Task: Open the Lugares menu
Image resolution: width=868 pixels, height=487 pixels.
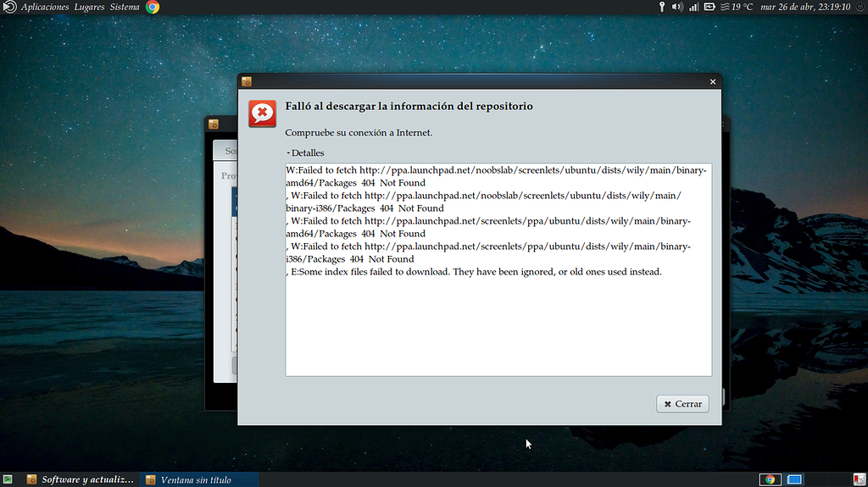Action: click(89, 7)
